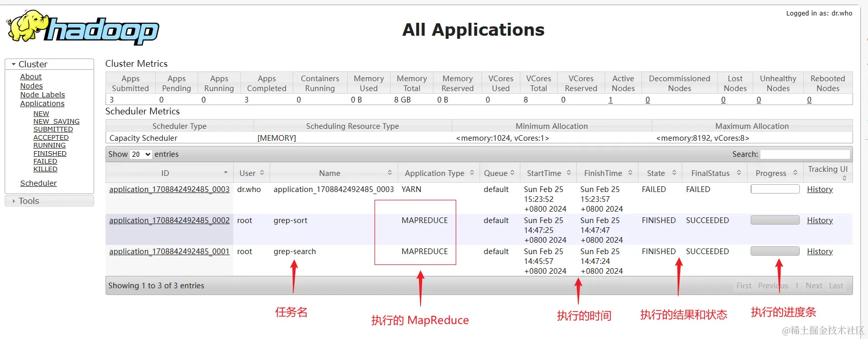Click progress bar of grep-sort application
The image size is (868, 339).
(x=775, y=220)
